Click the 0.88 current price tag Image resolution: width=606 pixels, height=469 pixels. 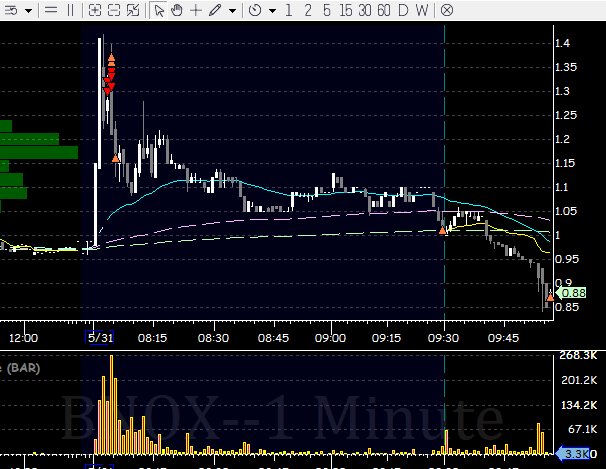coord(571,293)
